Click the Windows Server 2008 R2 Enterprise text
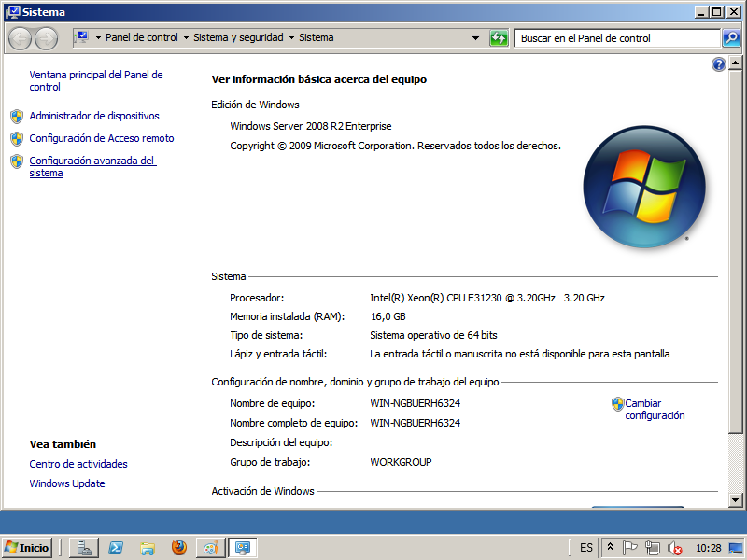This screenshot has height=560, width=747. click(311, 126)
